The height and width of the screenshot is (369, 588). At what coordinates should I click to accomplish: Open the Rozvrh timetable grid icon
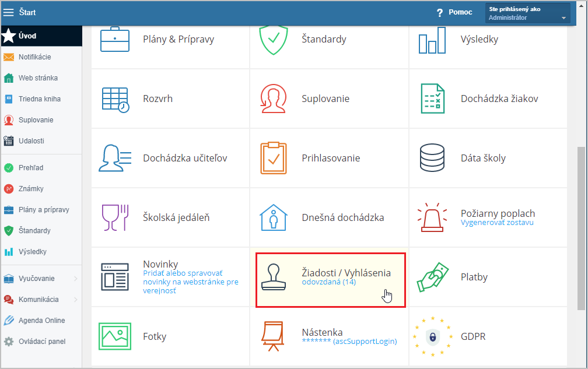116,100
